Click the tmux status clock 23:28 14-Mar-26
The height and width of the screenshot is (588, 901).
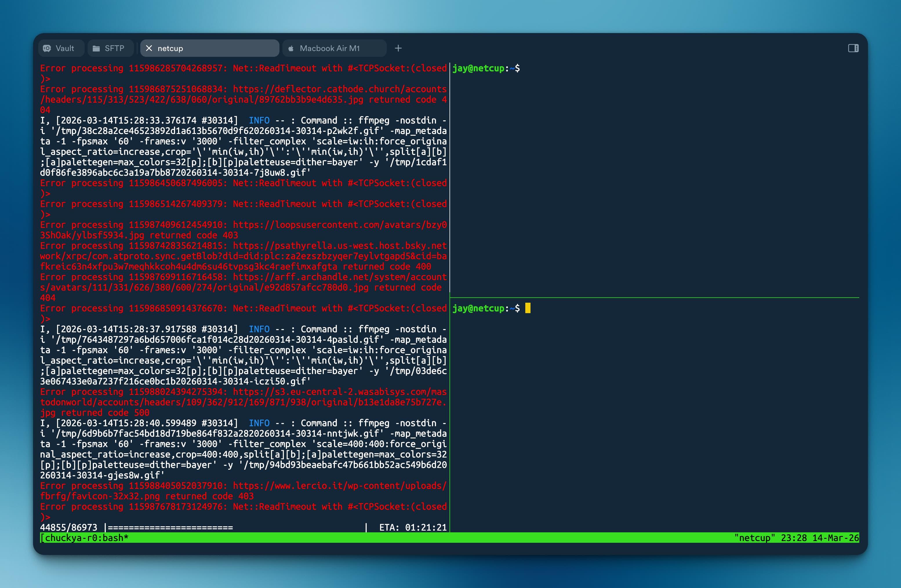(820, 538)
